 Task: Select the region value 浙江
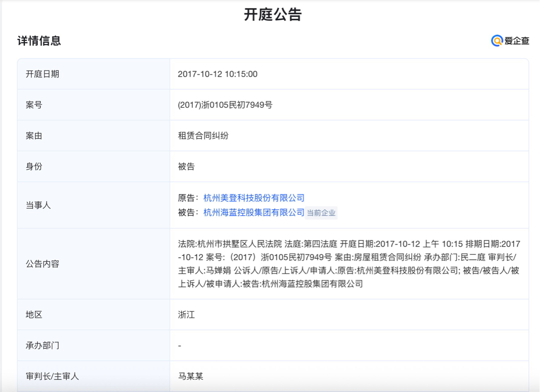[x=186, y=314]
